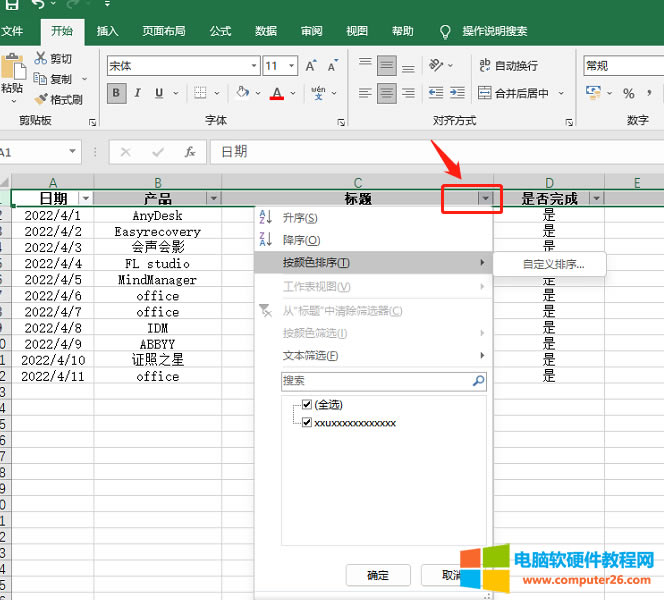This screenshot has width=664, height=600.
Task: Toggle Bold formatting button
Action: pos(116,94)
